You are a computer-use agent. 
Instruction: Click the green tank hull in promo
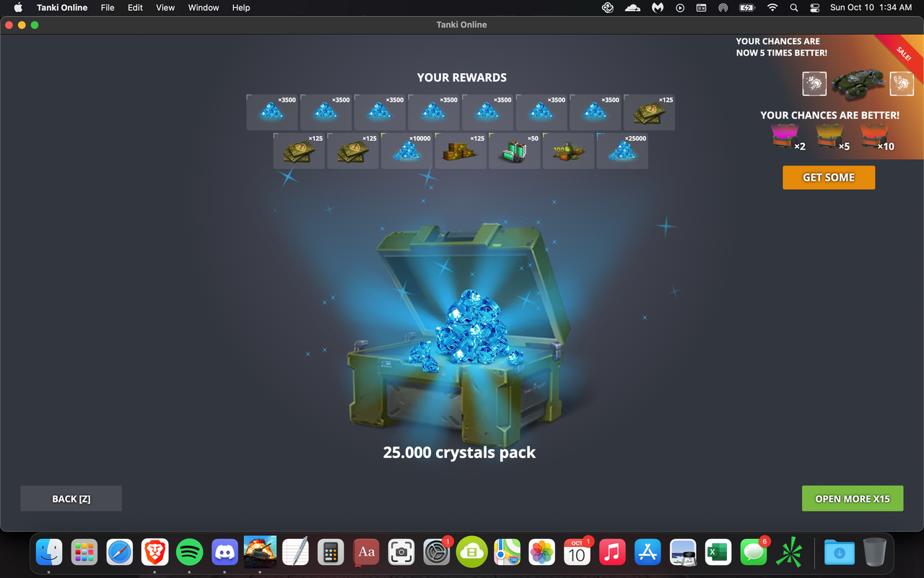tap(858, 84)
